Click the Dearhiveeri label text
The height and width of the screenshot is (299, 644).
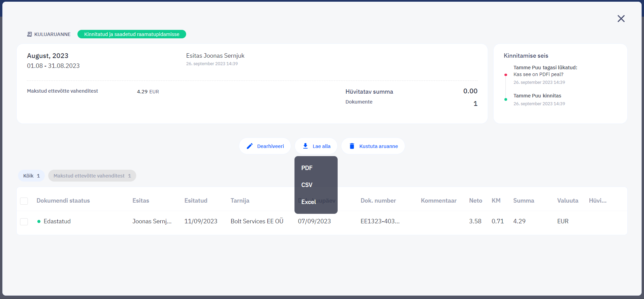[x=270, y=146]
